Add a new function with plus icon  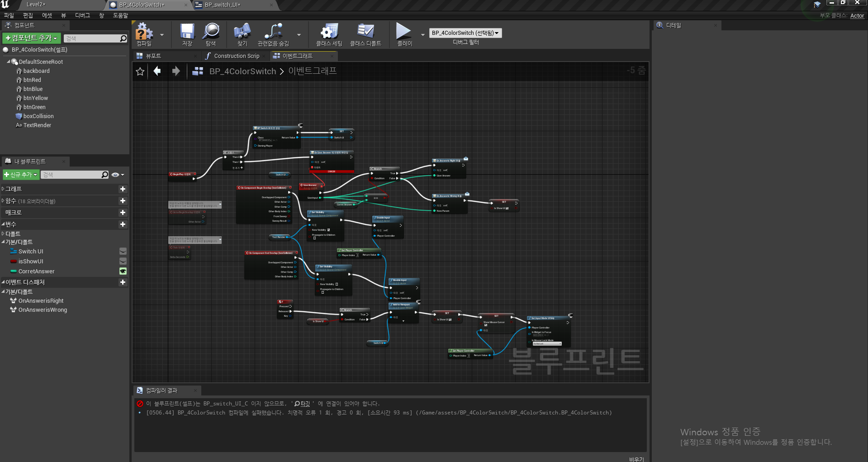tap(123, 201)
